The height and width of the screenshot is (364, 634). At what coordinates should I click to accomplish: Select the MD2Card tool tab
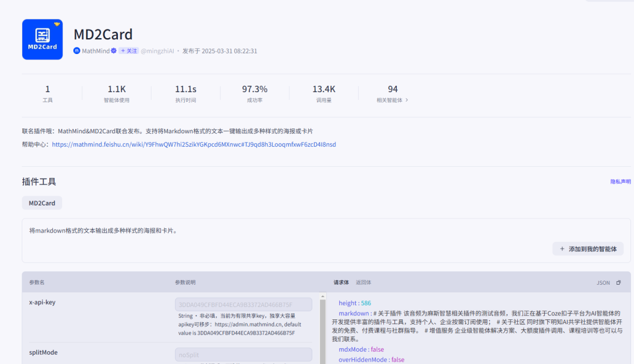(42, 203)
